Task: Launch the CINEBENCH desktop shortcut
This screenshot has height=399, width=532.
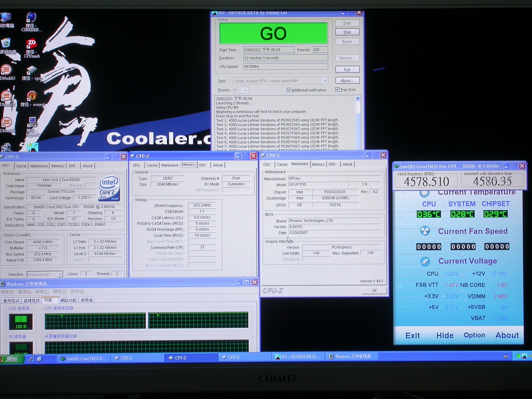Action: coord(31,18)
